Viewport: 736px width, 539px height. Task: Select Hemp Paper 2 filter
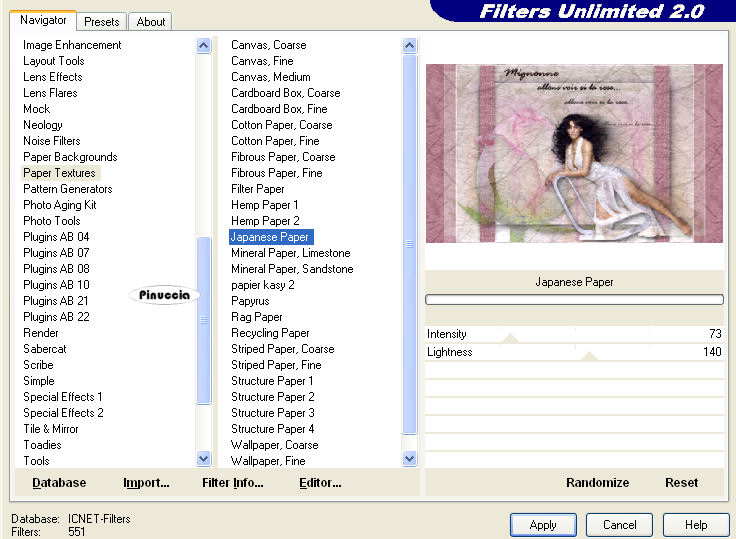(265, 221)
